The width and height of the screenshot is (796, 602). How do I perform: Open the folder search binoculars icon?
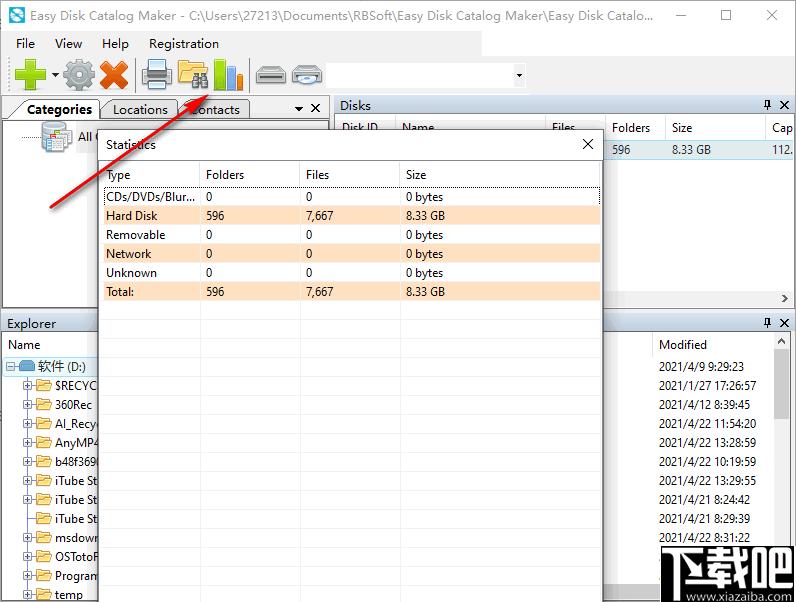[x=193, y=75]
